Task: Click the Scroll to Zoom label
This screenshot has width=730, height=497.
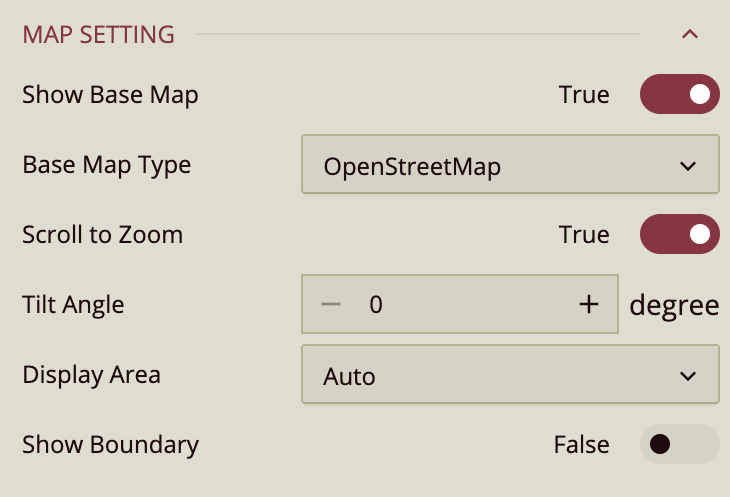Action: [102, 235]
